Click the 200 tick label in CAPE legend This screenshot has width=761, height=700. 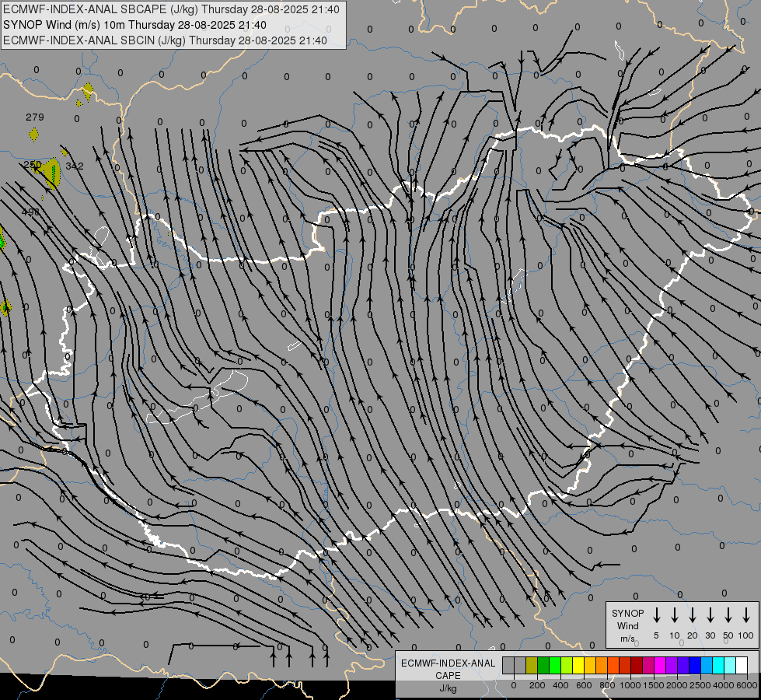[537, 685]
